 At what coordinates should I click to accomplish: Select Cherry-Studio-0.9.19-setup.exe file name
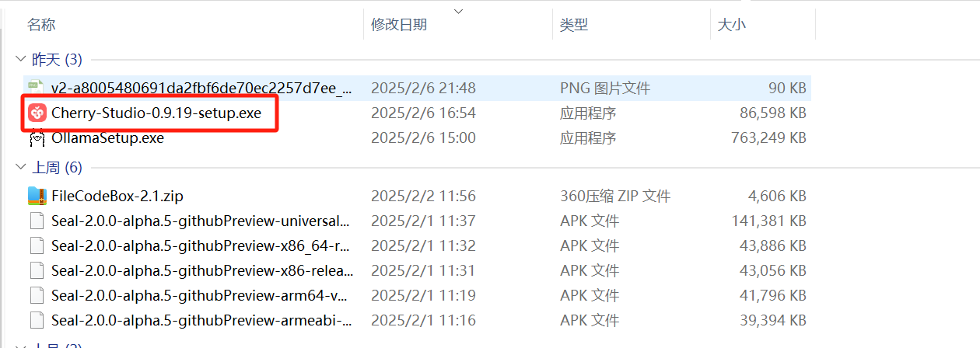tap(156, 113)
